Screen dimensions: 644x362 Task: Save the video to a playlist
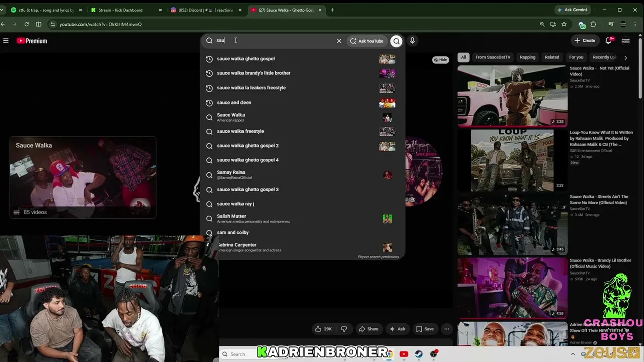pos(425,329)
